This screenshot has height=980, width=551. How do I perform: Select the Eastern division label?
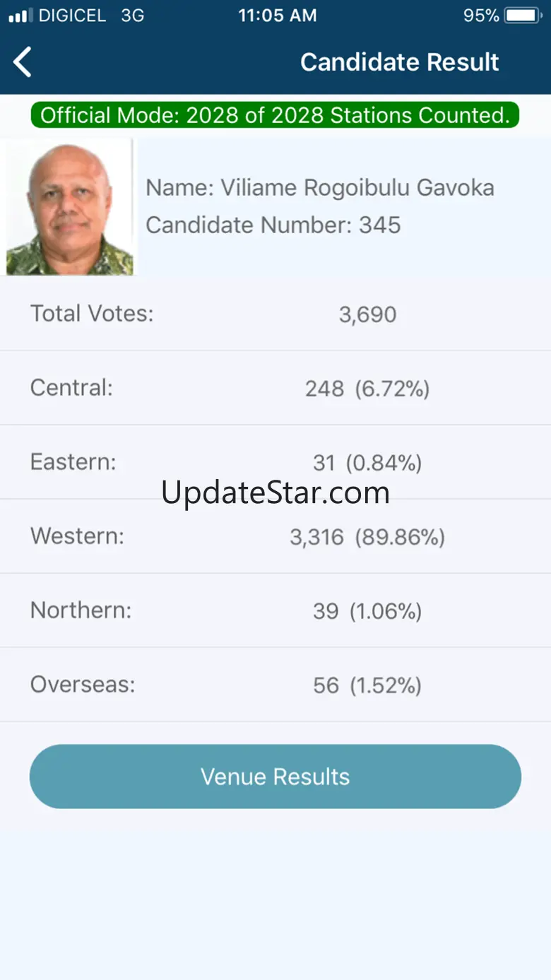click(x=73, y=462)
